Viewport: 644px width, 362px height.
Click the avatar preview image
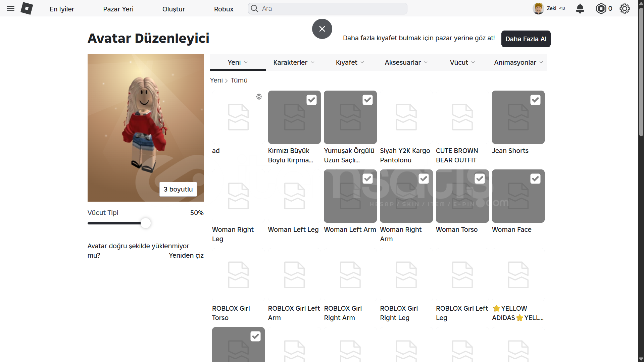[146, 128]
